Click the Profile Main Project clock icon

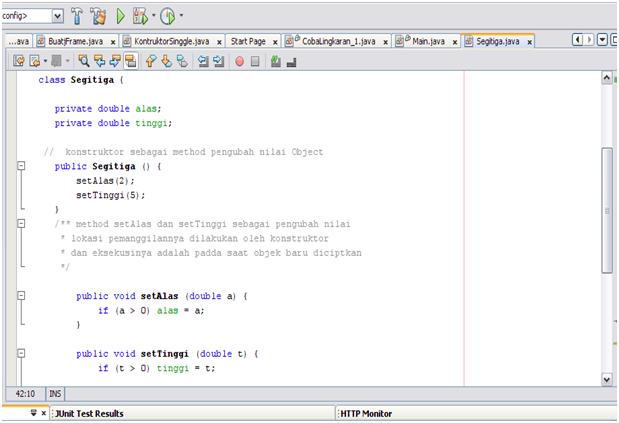pyautogui.click(x=168, y=16)
